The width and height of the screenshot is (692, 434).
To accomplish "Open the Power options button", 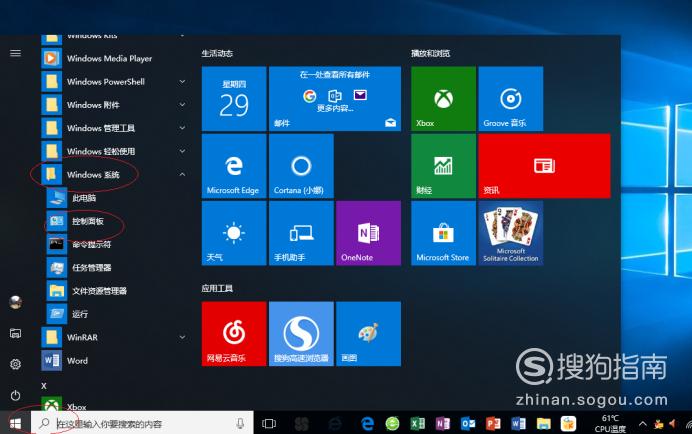I will tap(15, 395).
